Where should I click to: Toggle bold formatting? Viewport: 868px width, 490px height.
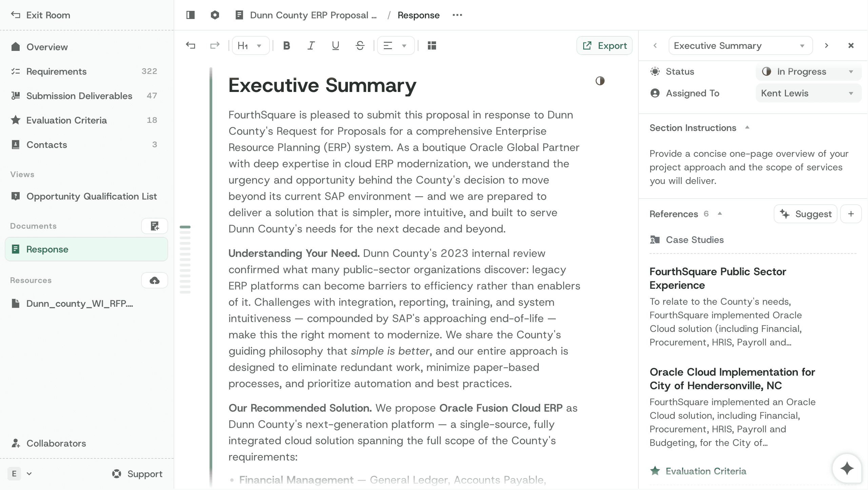(x=287, y=45)
